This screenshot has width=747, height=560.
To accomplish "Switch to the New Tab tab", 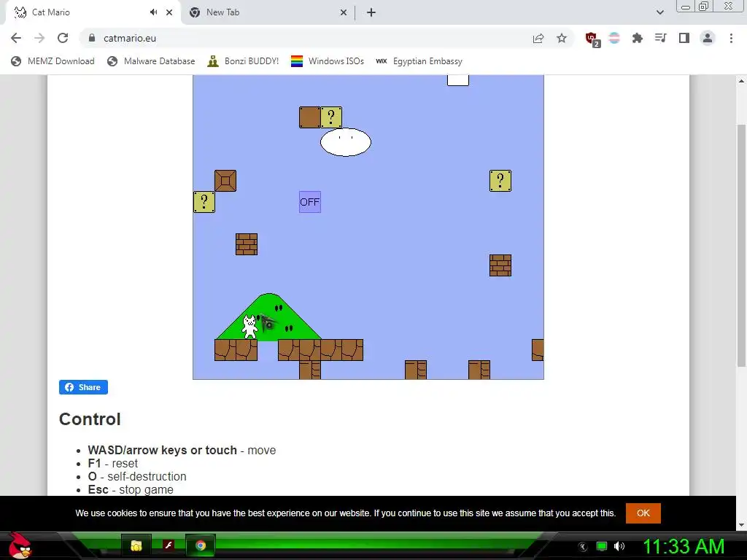I will pos(268,12).
